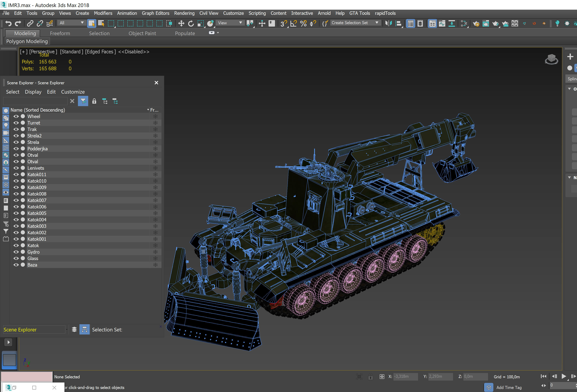Hide the Wheel object eye icon
The height and width of the screenshot is (392, 577).
[16, 116]
